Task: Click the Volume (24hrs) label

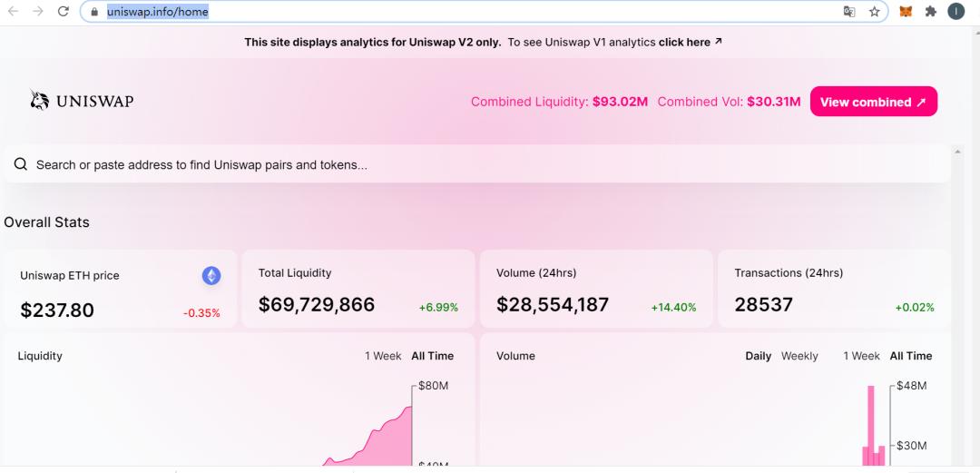Action: point(536,272)
